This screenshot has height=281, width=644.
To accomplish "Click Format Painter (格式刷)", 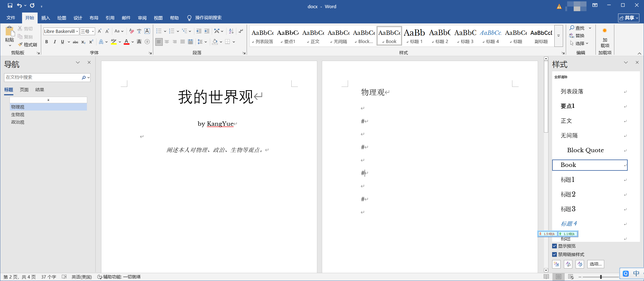I will (x=28, y=45).
